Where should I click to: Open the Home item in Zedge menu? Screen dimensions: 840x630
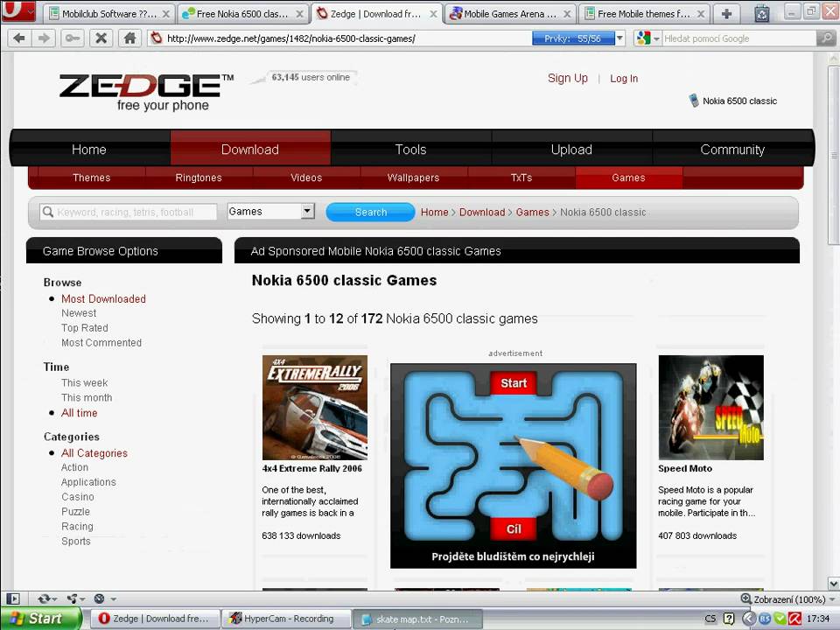coord(89,150)
